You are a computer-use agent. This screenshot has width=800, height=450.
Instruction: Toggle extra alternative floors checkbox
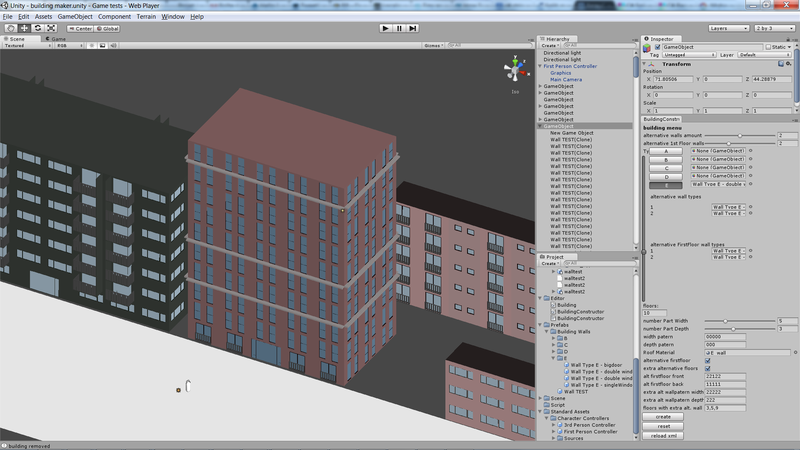pos(708,368)
